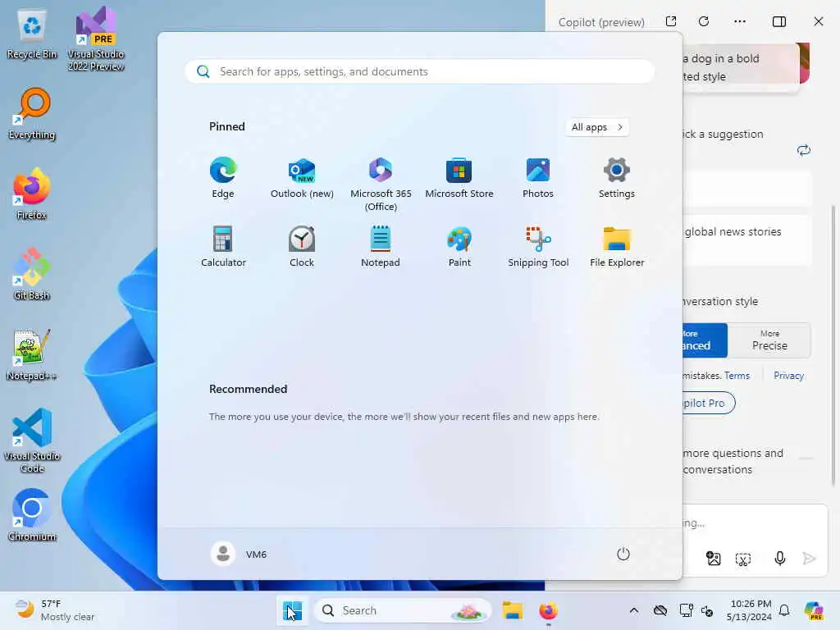Screen dimensions: 840x630
Task: Open Microsoft 365 (Office) app
Action: tap(381, 185)
